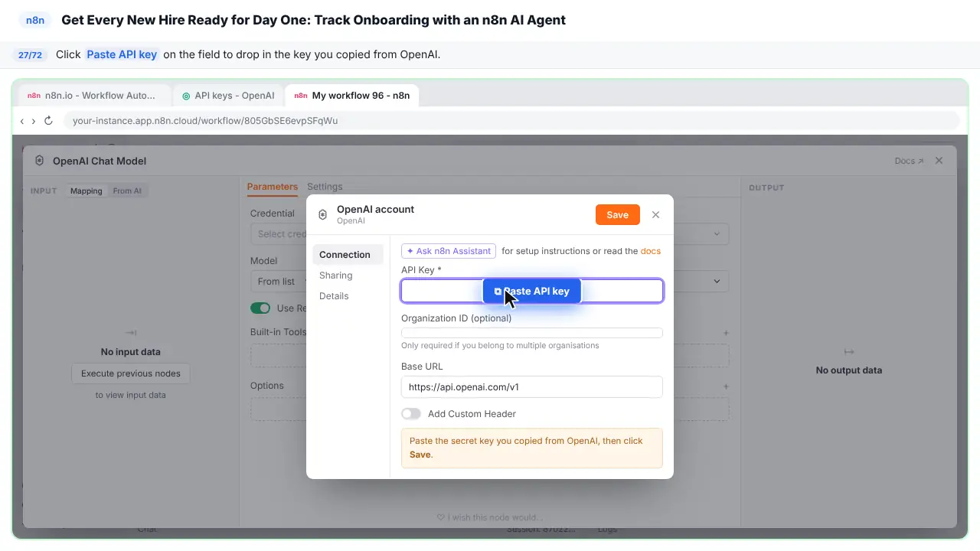The image size is (980, 551).
Task: Click the No input data text
Action: tap(131, 352)
